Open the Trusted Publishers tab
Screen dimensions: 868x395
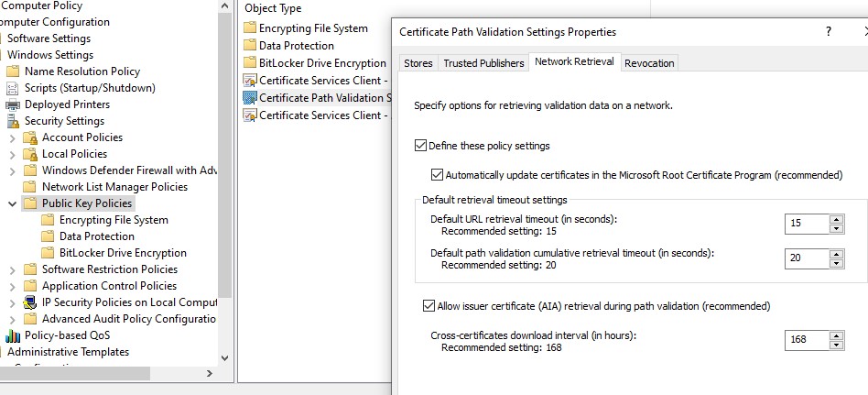coord(483,63)
